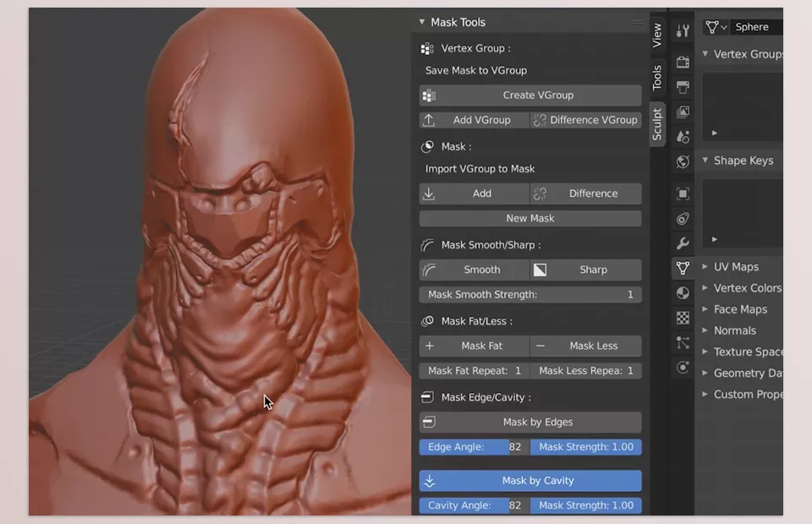Open the Modifiers wrench tab
The width and height of the screenshot is (812, 524).
point(683,243)
